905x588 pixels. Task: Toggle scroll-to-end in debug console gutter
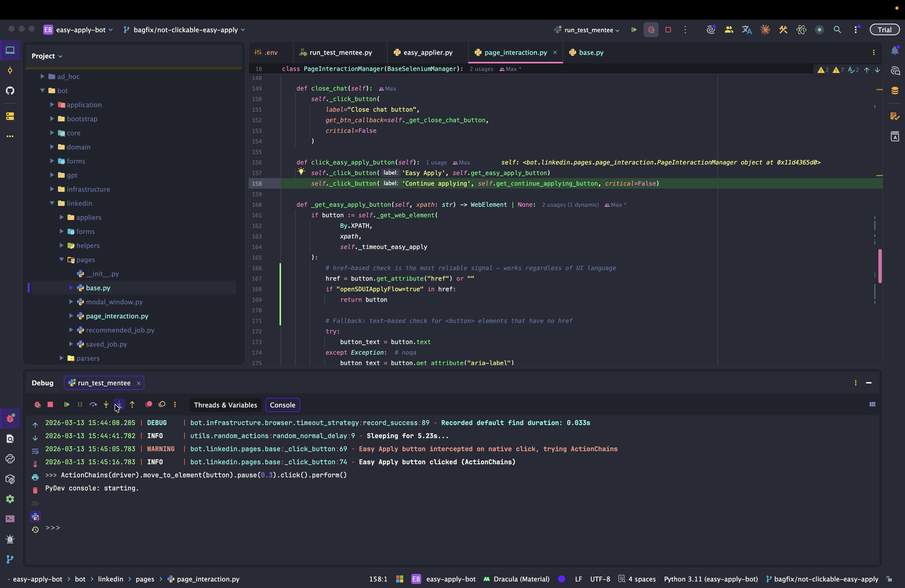(35, 464)
